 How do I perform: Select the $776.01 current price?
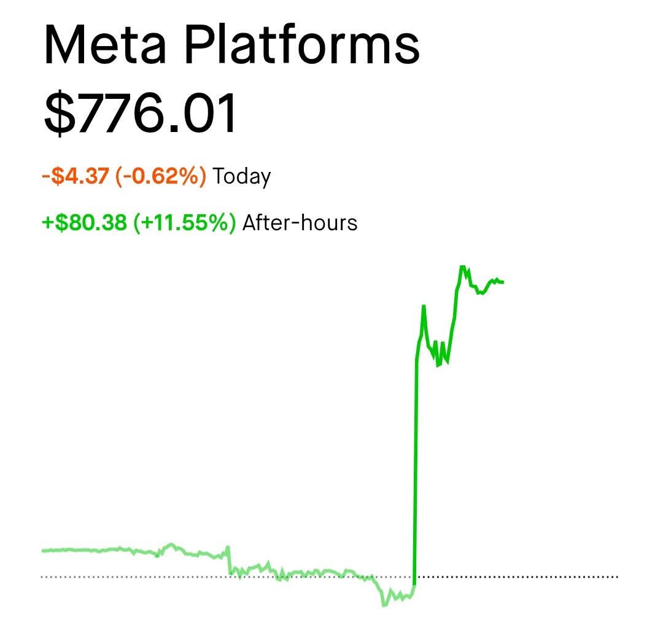point(140,113)
